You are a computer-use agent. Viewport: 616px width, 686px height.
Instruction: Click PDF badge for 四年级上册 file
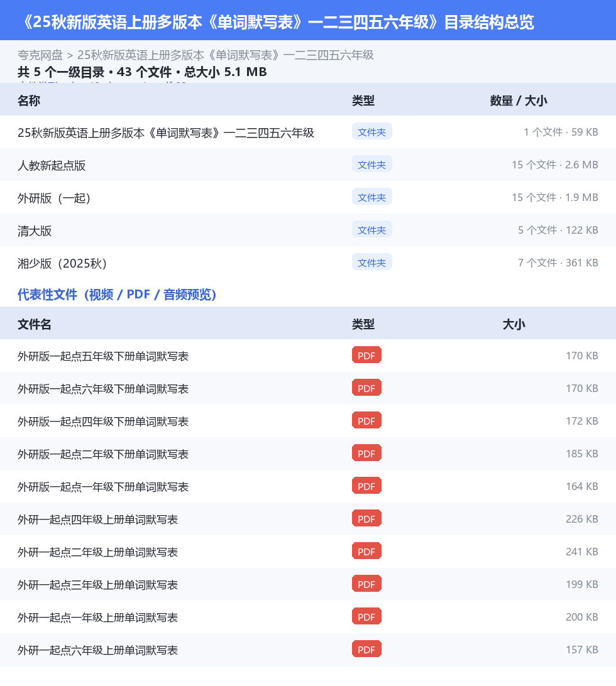tap(366, 519)
